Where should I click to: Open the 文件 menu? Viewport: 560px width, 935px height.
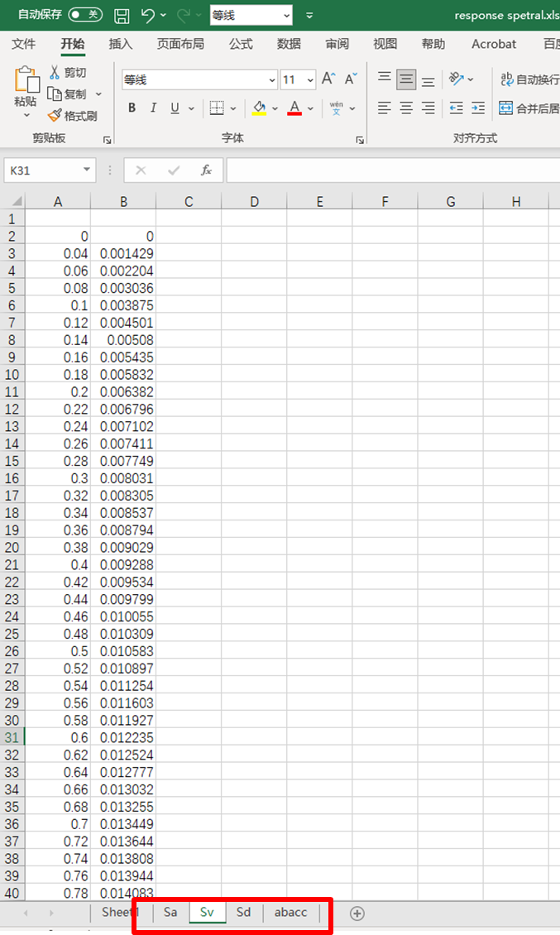[x=24, y=44]
